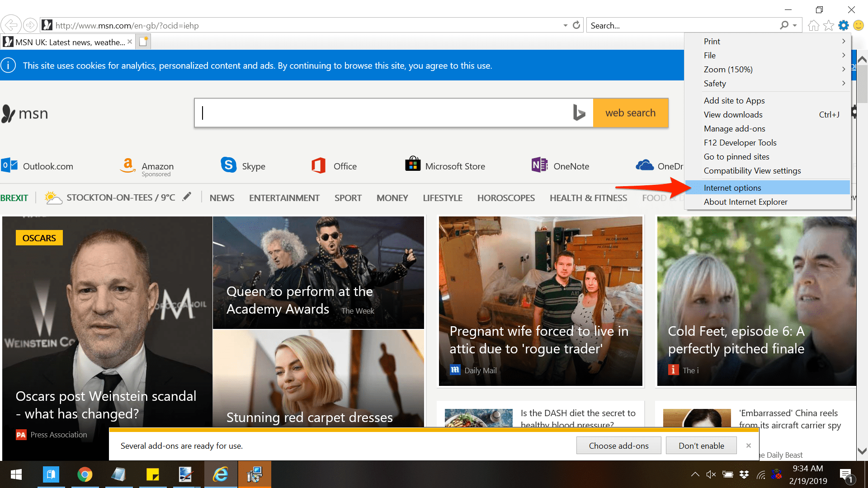This screenshot has width=868, height=488.
Task: Select Add site to Apps
Action: 768,100
